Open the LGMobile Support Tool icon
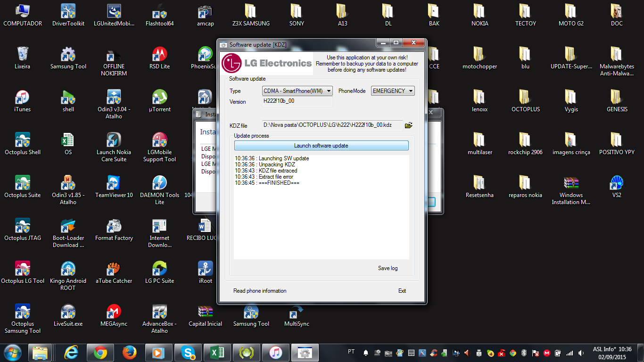644x362 pixels. [x=160, y=147]
